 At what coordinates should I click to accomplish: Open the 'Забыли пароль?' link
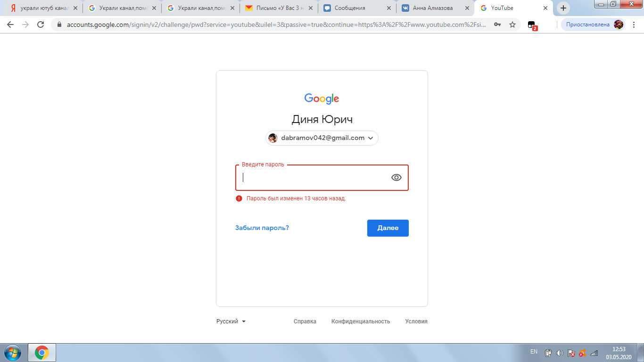(262, 228)
